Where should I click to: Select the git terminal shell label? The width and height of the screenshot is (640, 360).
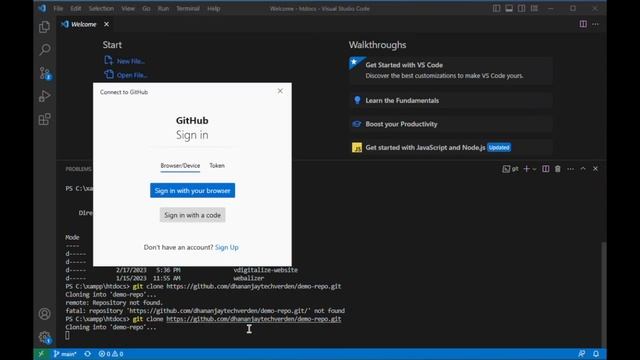click(511, 169)
